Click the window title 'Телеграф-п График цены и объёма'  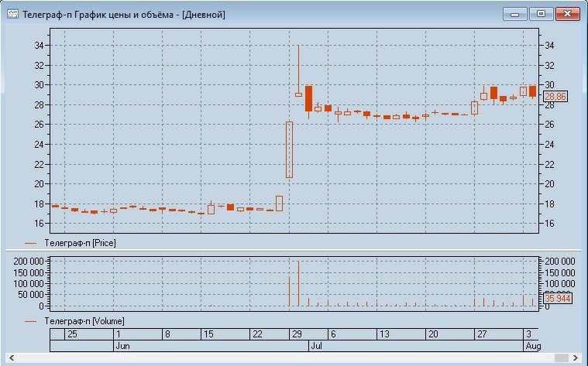(98, 15)
